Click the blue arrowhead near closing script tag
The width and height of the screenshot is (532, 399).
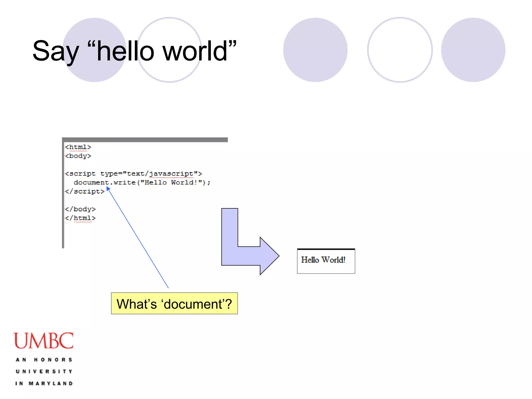(108, 189)
